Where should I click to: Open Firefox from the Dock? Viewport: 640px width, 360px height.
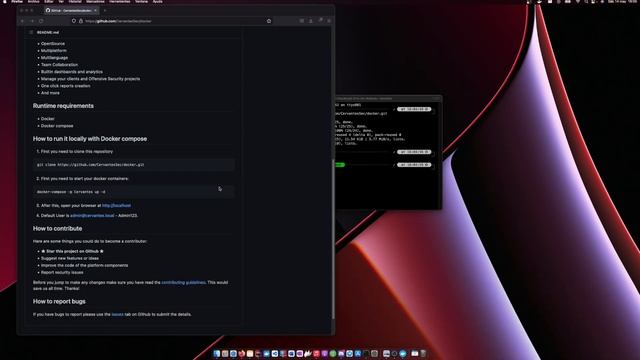coord(241,353)
